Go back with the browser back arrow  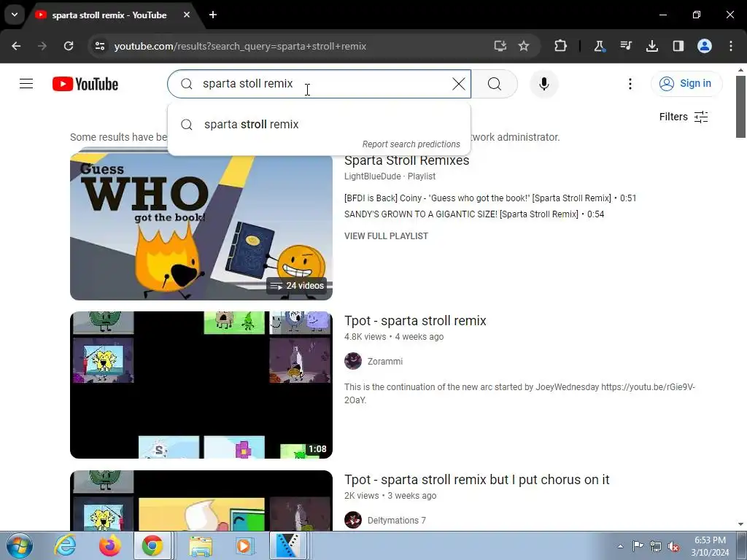click(16, 46)
